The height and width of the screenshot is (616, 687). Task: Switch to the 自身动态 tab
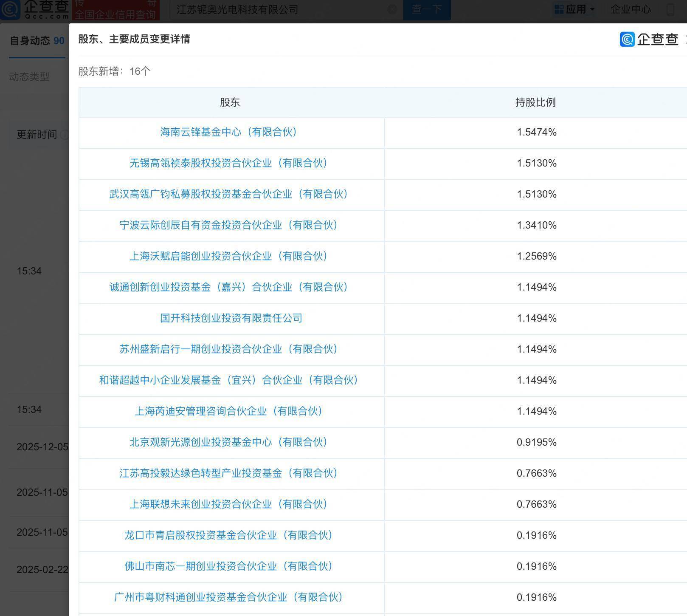pos(37,41)
